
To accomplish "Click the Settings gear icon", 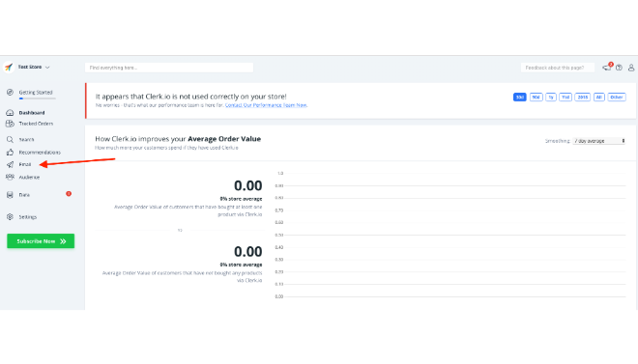I will pos(11,217).
